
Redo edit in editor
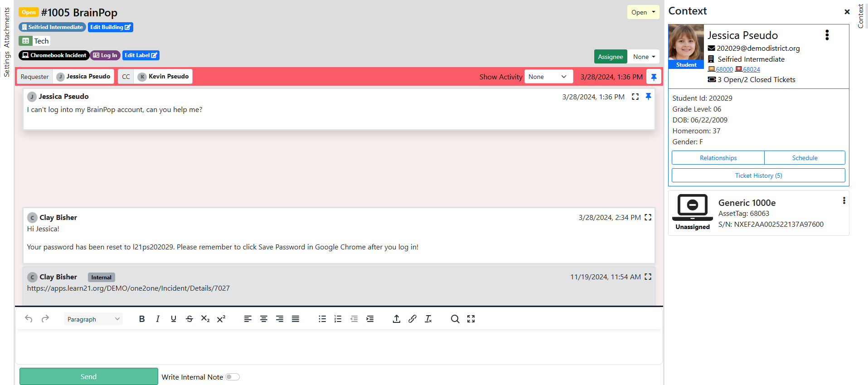pyautogui.click(x=45, y=319)
